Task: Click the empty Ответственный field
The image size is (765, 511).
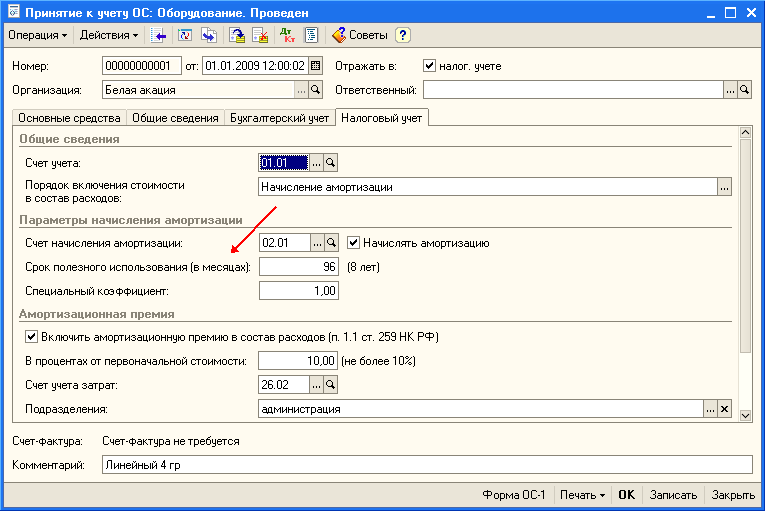Action: tap(573, 90)
